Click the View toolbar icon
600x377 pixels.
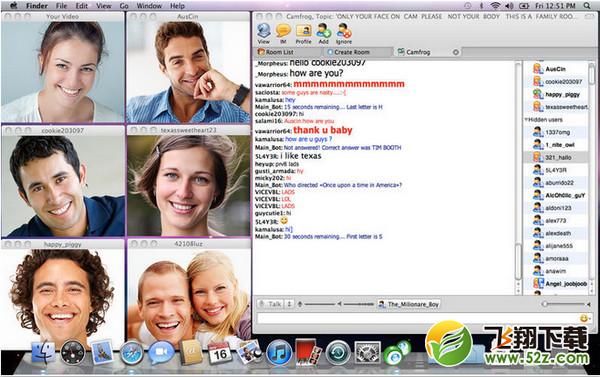[263, 33]
